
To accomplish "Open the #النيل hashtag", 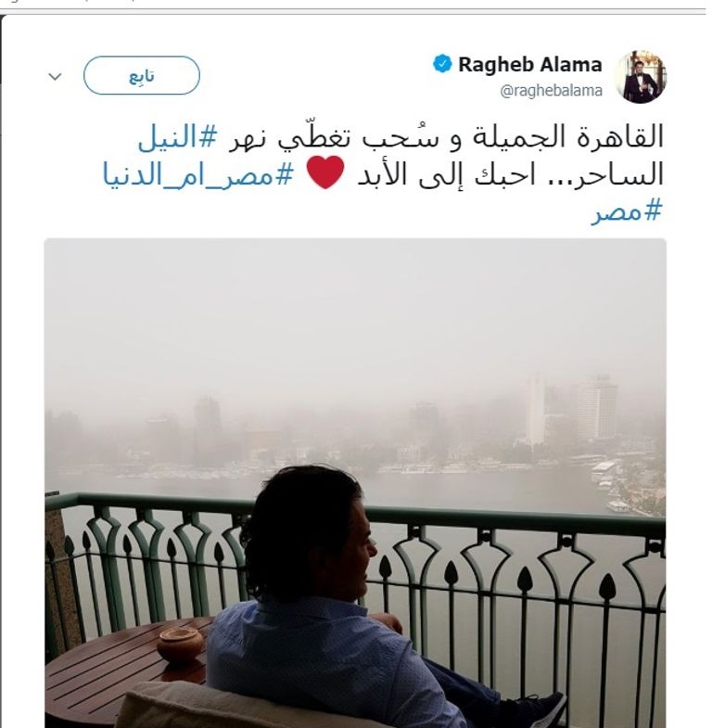I will pos(177,137).
